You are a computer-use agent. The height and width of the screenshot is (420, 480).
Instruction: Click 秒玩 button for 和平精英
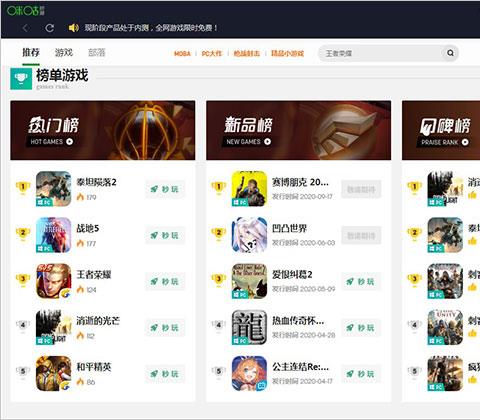[165, 374]
